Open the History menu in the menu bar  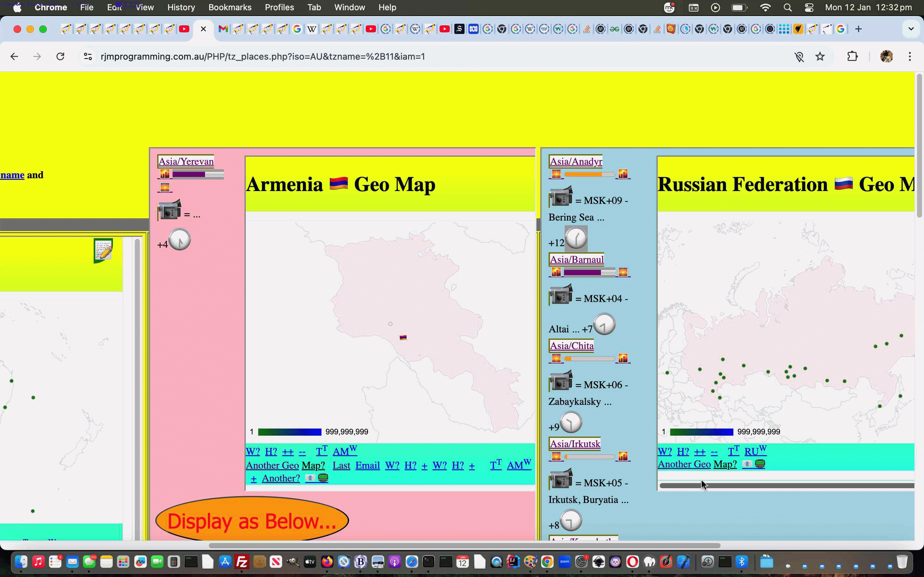181,7
